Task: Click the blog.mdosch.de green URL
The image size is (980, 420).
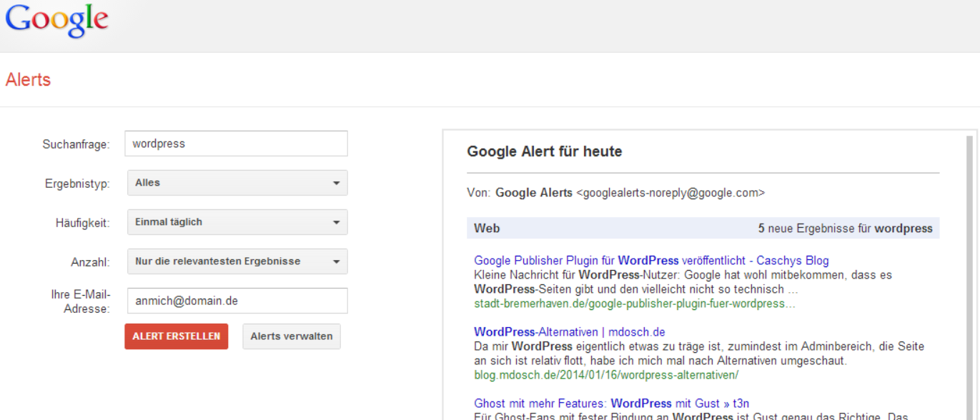Action: tap(606, 375)
